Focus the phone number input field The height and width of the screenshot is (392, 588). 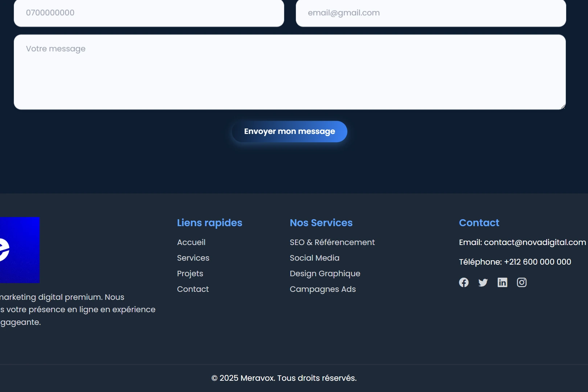[x=149, y=13]
